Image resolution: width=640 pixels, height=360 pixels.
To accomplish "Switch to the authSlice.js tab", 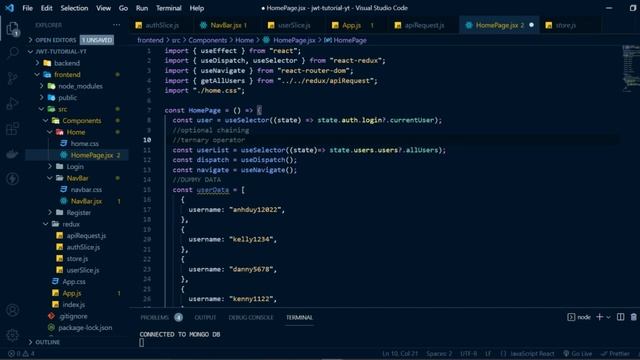I will click(x=162, y=25).
